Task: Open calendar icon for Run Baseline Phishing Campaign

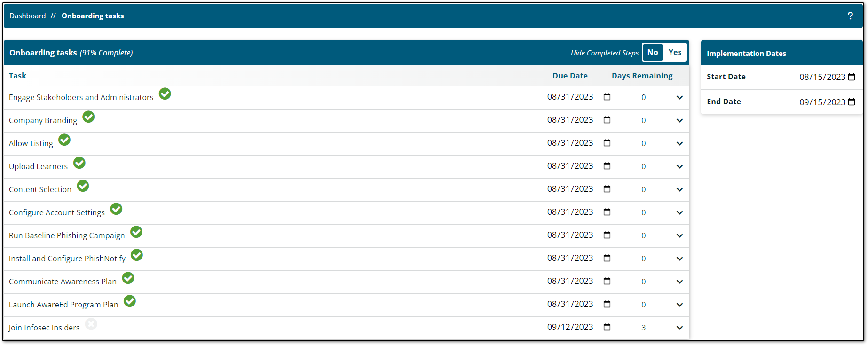Action: 607,235
